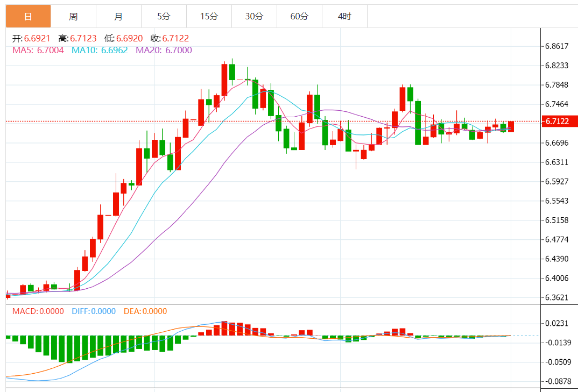Image resolution: width=578 pixels, height=392 pixels.
Task: Click the 6.8617 price axis label
Action: tap(557, 46)
